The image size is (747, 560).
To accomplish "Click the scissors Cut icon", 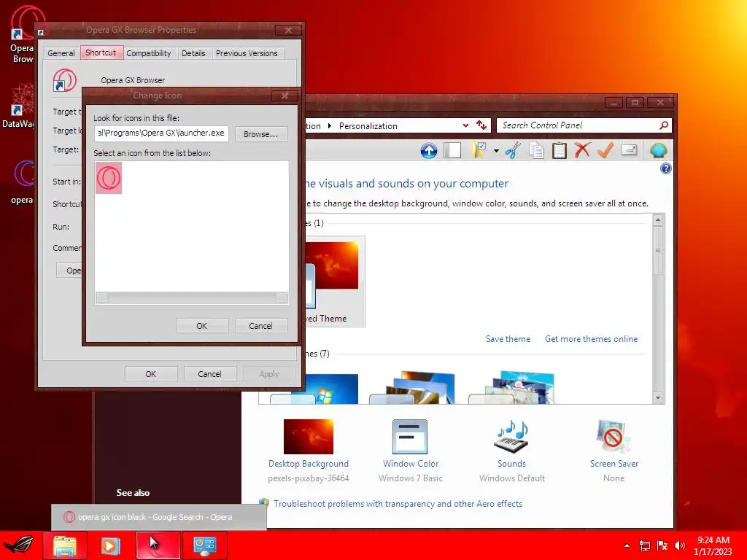I will pyautogui.click(x=513, y=150).
